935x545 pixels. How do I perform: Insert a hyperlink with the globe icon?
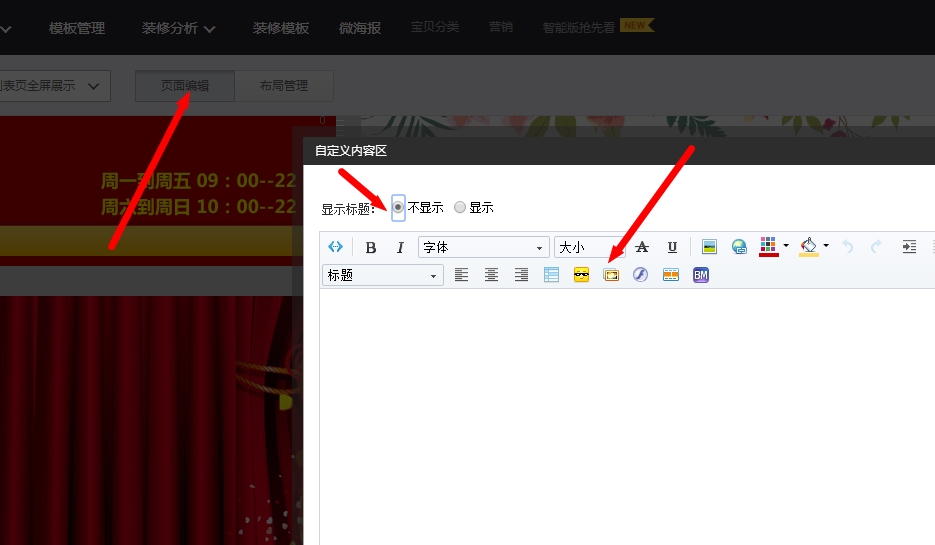pos(739,247)
